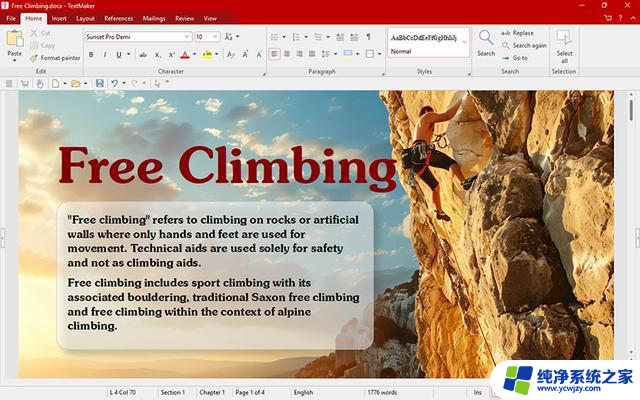Switch to the References tab
Screen dimensions: 640x400
(118, 18)
